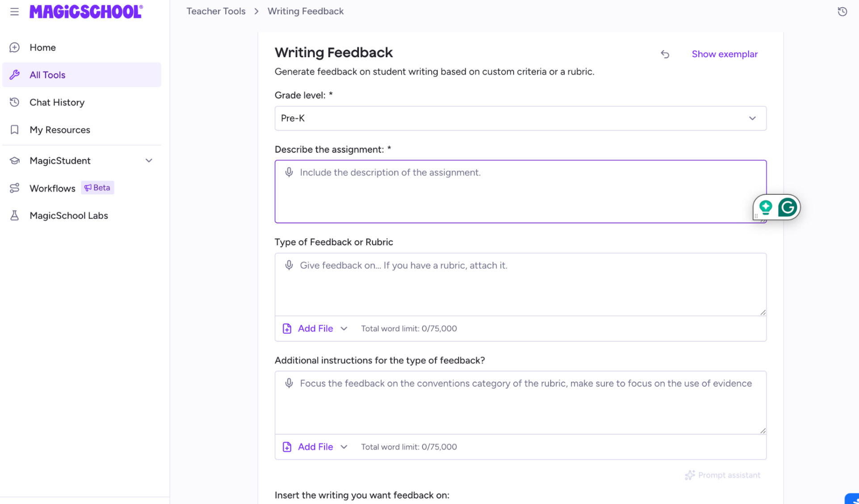This screenshot has height=504, width=859.
Task: Focus the Additional instructions text area
Action: point(520,403)
